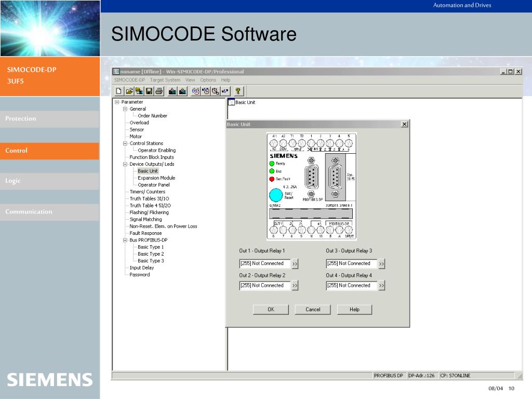This screenshot has width=532, height=399.
Task: Open selection arrow for Out 1 Output Relay 1
Action: [295, 263]
